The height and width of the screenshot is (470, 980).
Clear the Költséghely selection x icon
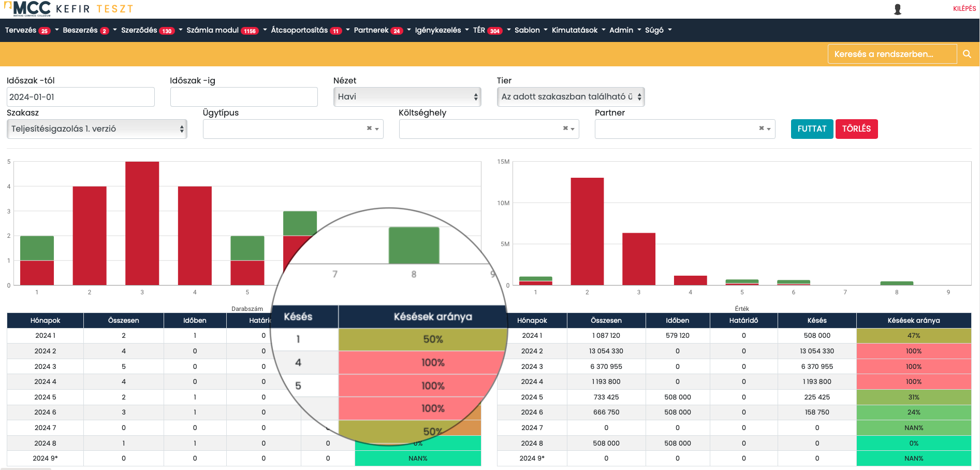pyautogui.click(x=565, y=129)
